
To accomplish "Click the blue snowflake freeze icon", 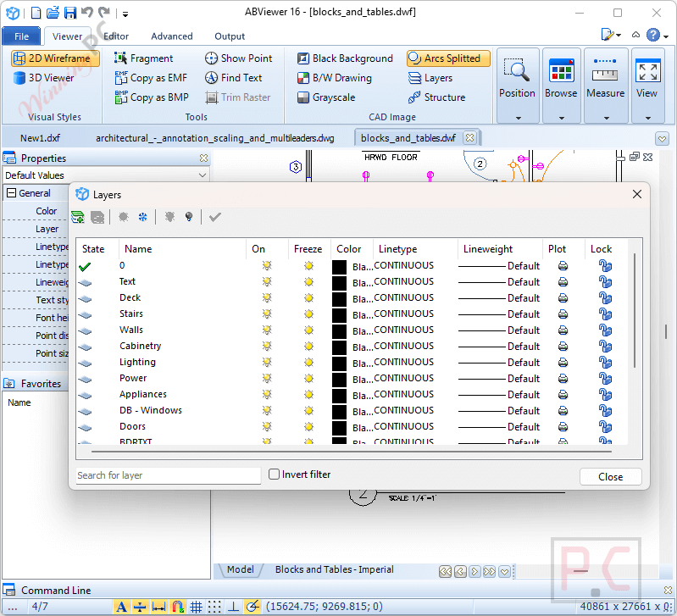I will [143, 217].
